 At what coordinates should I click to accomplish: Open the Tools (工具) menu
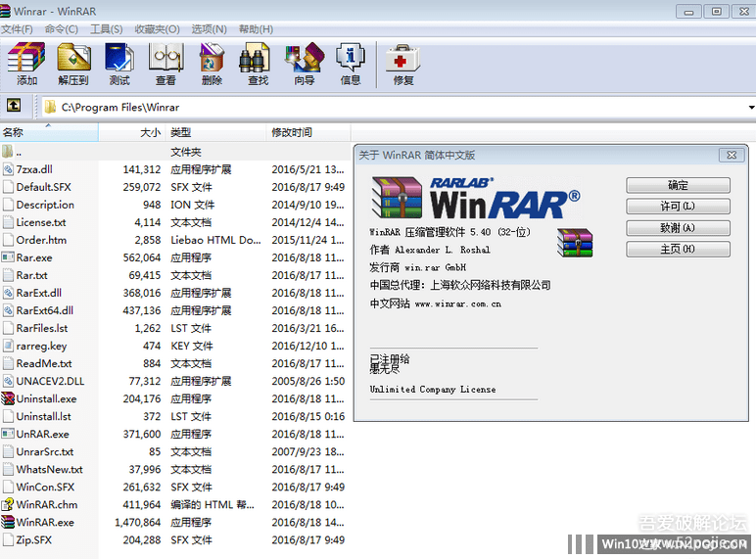click(x=107, y=29)
